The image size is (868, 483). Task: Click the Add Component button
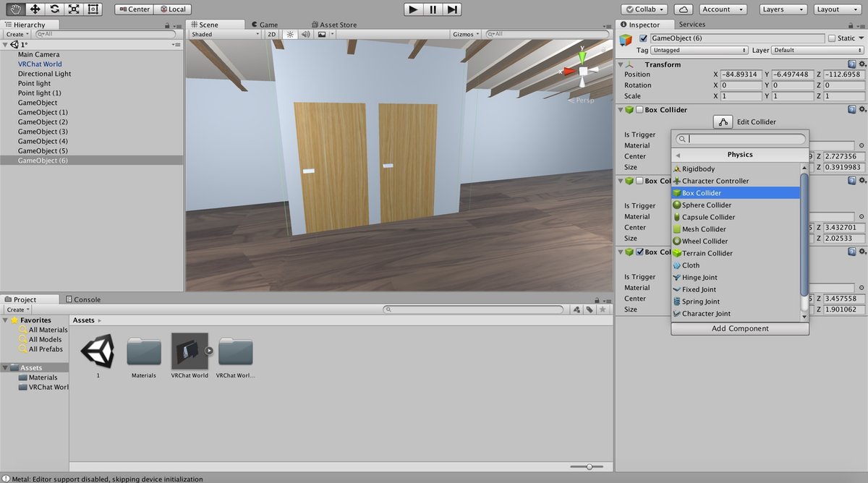coord(740,328)
